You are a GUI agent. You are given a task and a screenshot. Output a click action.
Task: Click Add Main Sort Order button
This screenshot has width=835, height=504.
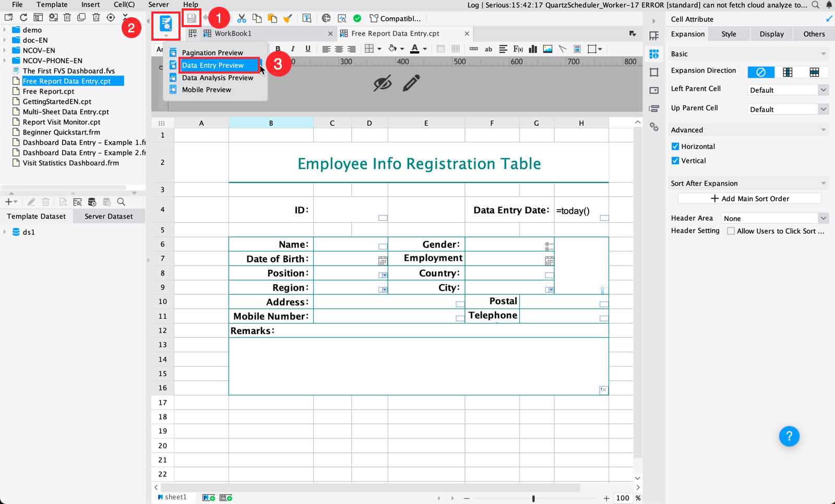point(749,199)
